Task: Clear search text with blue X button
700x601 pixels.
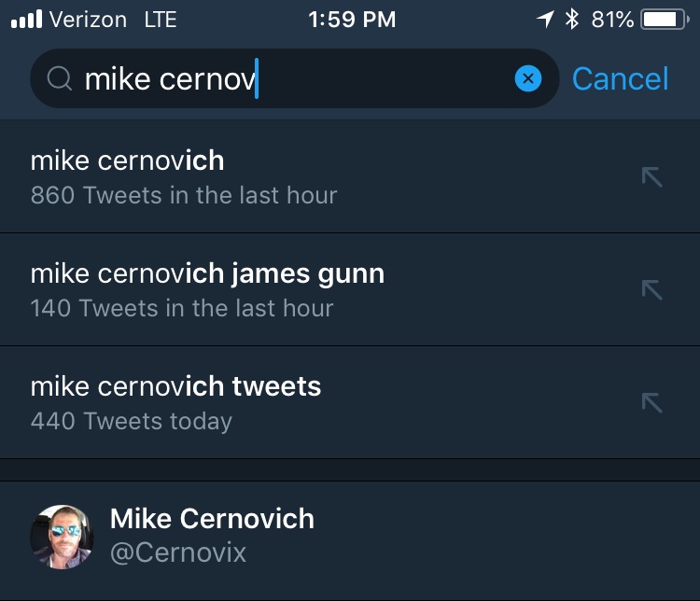Action: pos(528,78)
